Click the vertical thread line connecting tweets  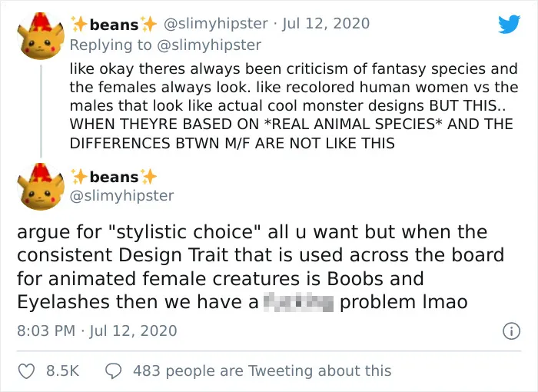(41, 111)
